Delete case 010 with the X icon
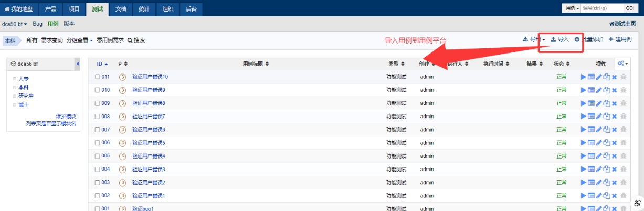The height and width of the screenshot is (211, 644). point(614,90)
